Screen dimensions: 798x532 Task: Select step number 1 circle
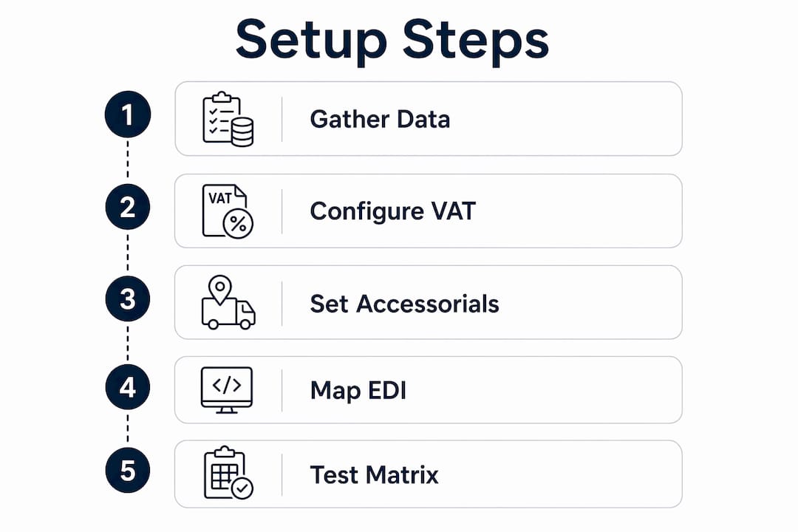point(128,115)
